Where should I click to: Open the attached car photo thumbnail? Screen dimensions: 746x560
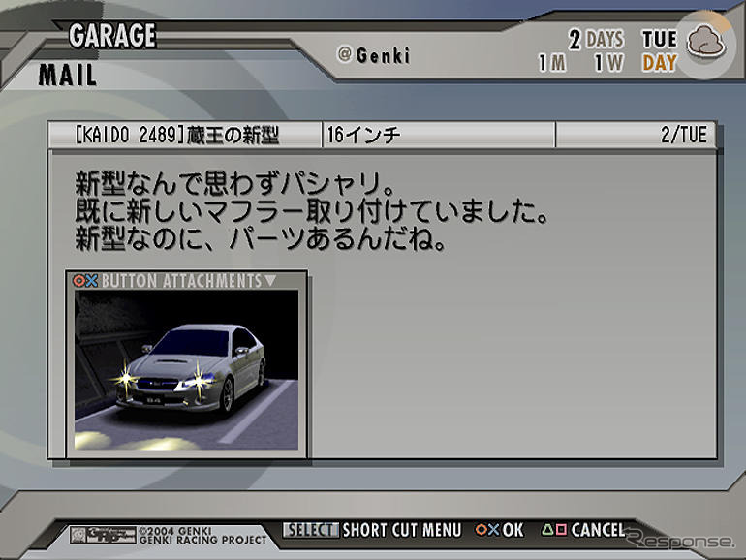(x=186, y=370)
